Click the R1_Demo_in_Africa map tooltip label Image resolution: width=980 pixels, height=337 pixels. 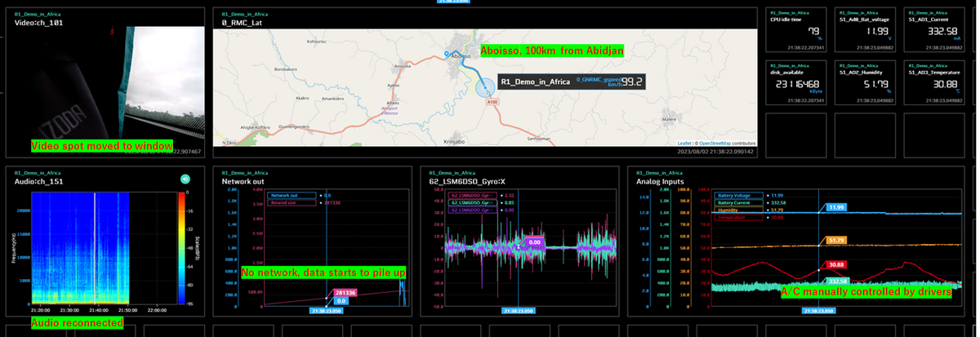tap(535, 82)
